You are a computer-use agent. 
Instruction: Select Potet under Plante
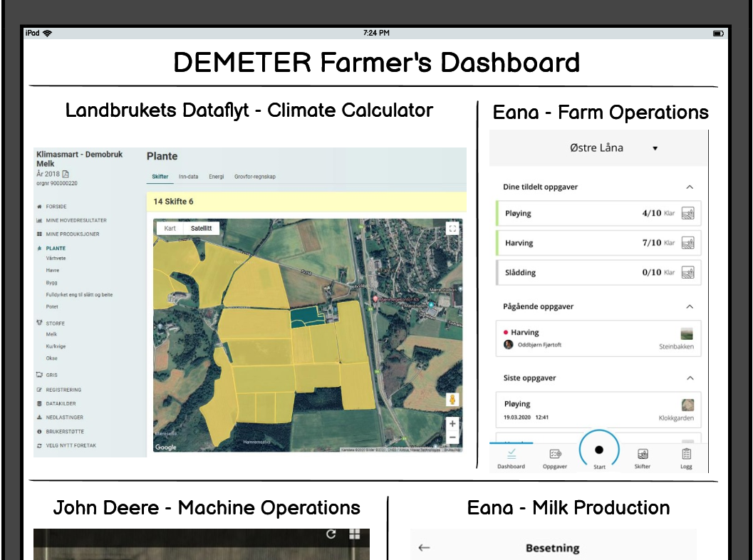(x=52, y=306)
